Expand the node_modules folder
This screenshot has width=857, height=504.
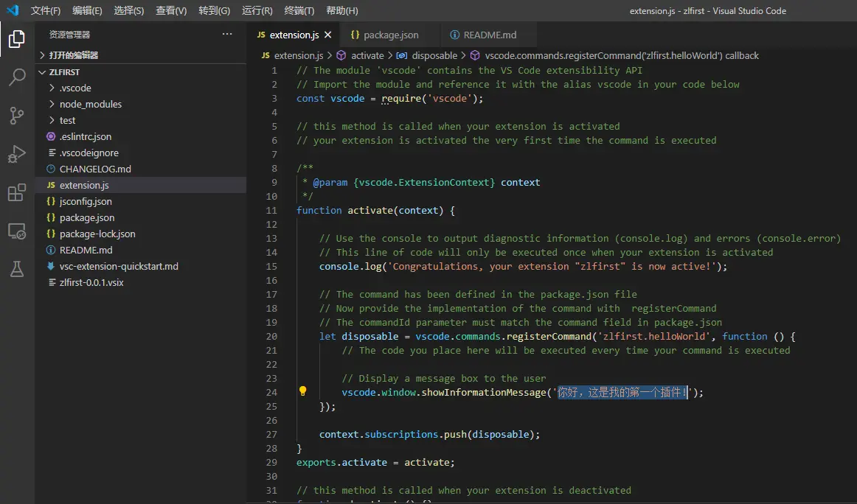click(x=90, y=104)
